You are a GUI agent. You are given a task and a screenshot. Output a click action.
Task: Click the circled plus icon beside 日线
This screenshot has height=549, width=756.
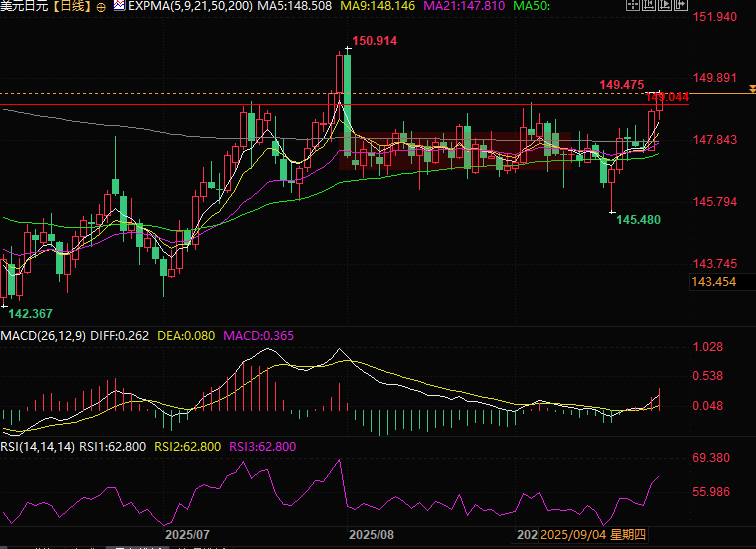tap(101, 7)
